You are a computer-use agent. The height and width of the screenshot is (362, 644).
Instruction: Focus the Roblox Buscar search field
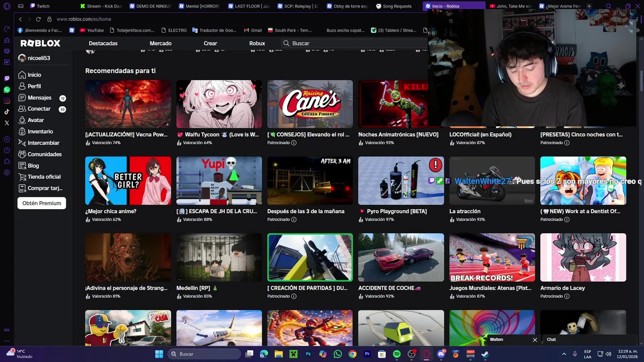coord(355,43)
